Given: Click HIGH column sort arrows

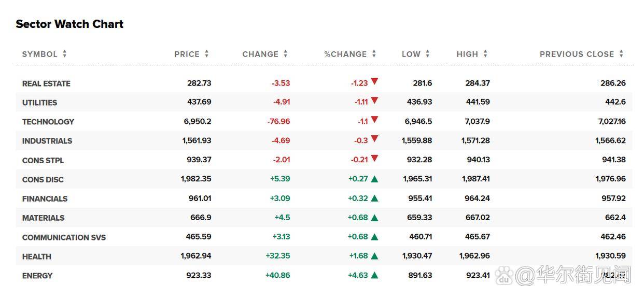Looking at the screenshot, I should click(x=485, y=54).
